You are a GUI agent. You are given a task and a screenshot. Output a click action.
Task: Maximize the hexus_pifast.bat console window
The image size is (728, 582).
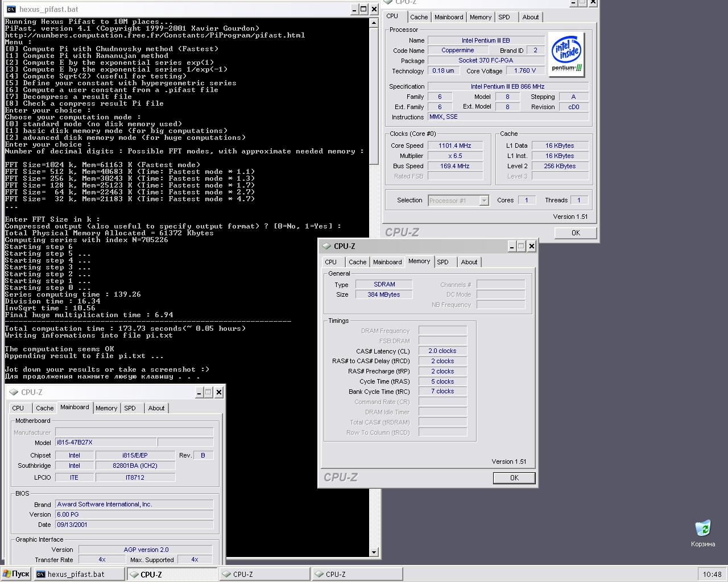pyautogui.click(x=364, y=9)
